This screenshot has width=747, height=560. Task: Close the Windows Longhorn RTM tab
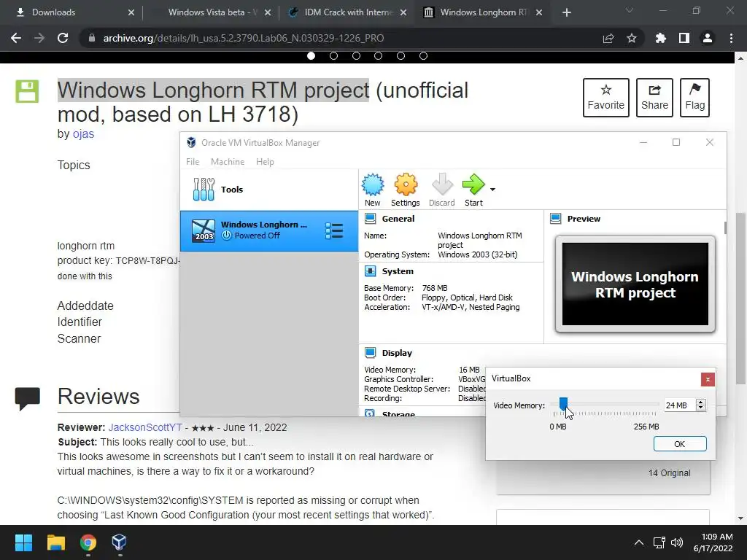tap(539, 12)
